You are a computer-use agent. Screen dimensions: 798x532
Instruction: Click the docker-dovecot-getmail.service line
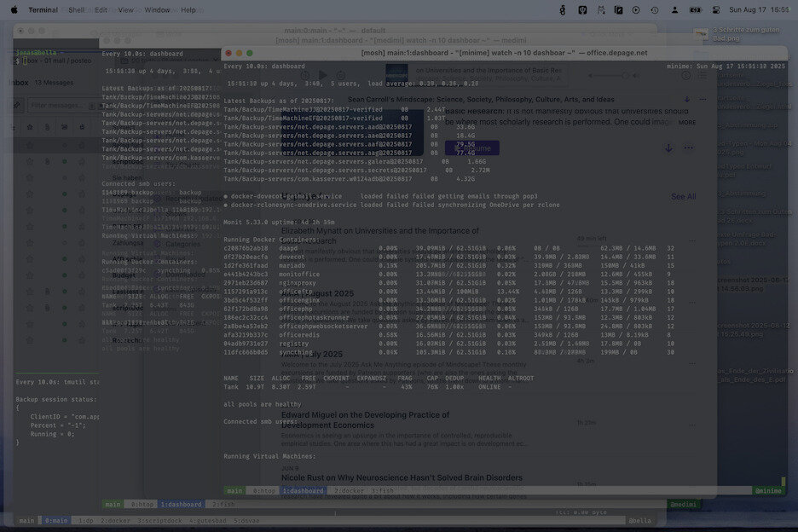380,196
